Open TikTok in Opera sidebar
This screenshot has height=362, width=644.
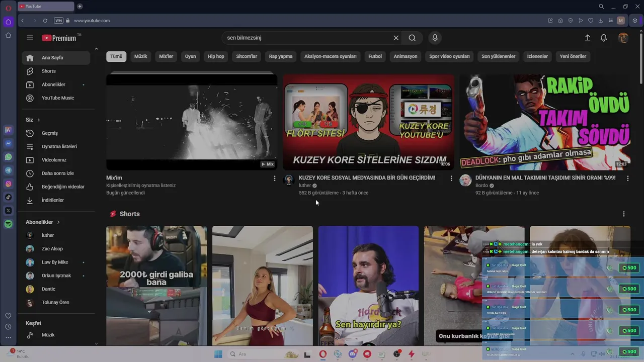pos(9,197)
